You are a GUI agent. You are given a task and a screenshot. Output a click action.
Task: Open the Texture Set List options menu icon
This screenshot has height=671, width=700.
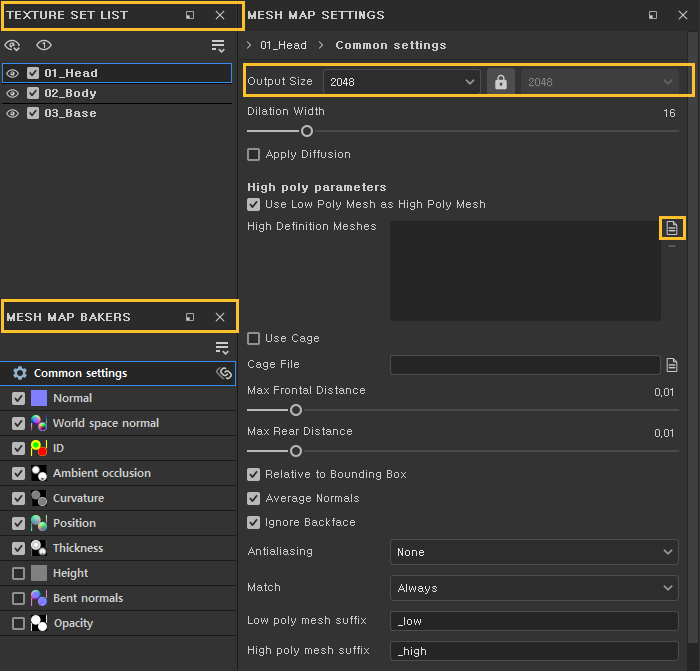pos(218,46)
